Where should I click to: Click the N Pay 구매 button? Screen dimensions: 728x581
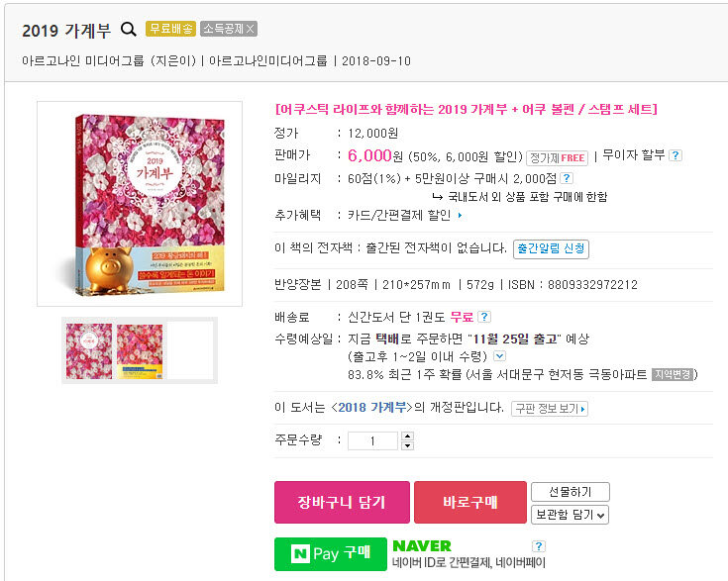coord(331,553)
